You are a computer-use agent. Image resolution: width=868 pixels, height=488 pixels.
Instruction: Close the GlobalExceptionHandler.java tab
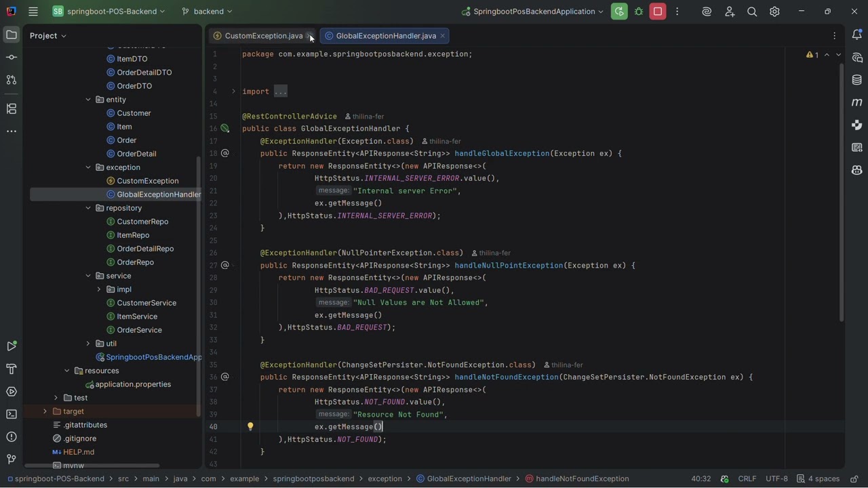(x=442, y=36)
